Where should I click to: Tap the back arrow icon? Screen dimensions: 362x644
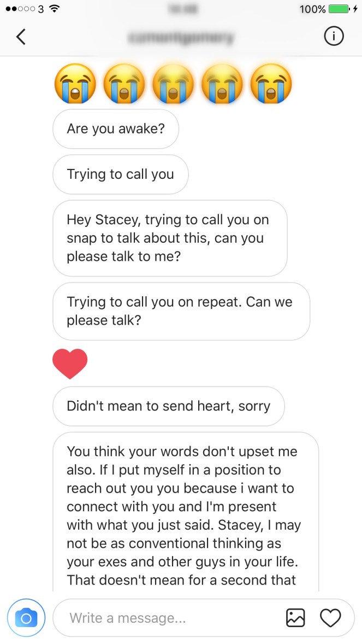pyautogui.click(x=21, y=37)
